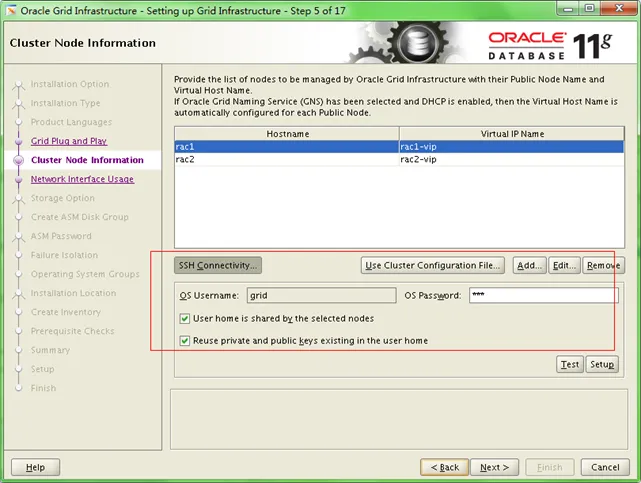Cancel the Grid Infrastructure installer

click(x=605, y=467)
